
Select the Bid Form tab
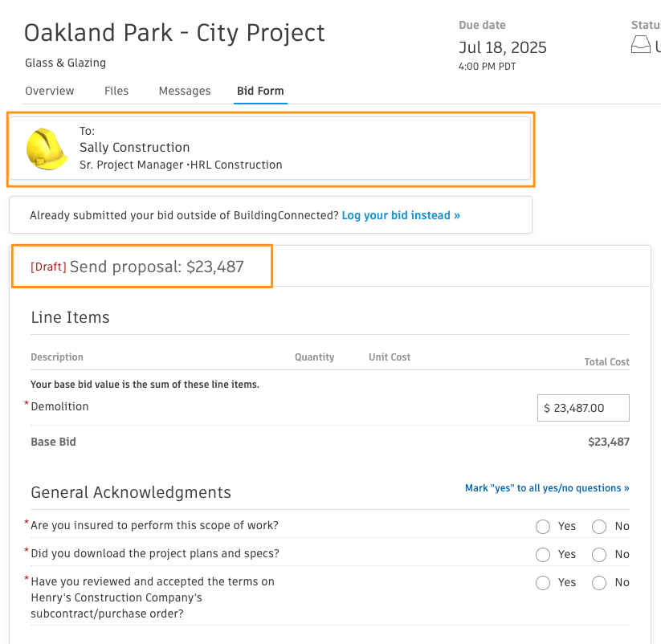coord(260,91)
